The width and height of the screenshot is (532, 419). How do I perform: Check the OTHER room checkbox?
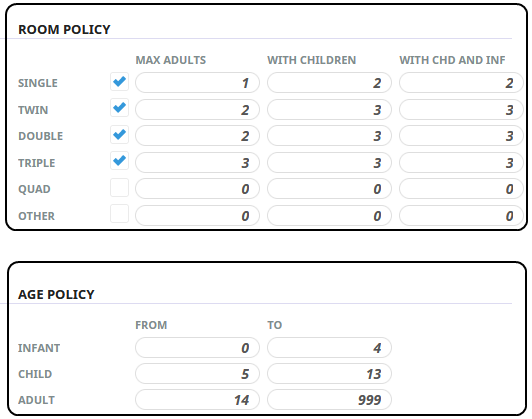pos(119,214)
